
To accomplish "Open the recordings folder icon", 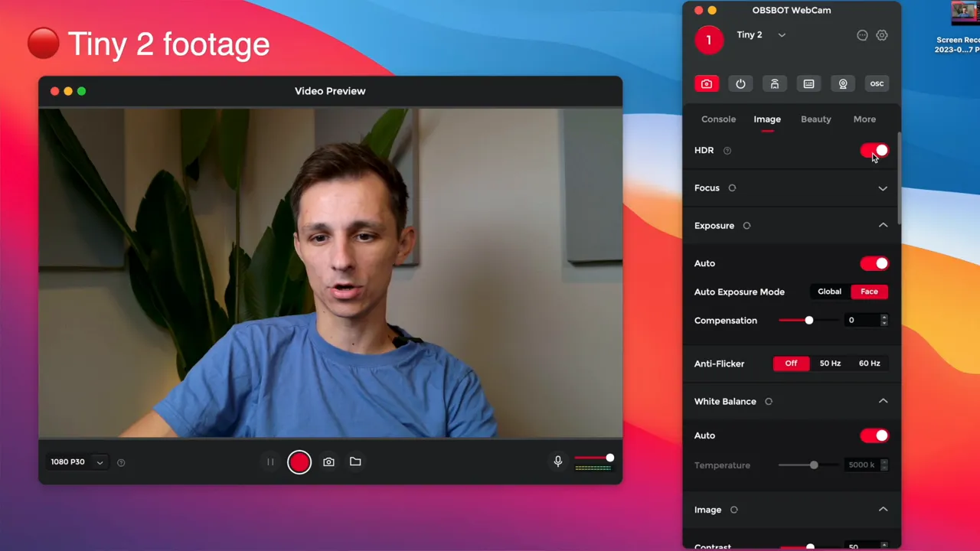I will tap(355, 461).
